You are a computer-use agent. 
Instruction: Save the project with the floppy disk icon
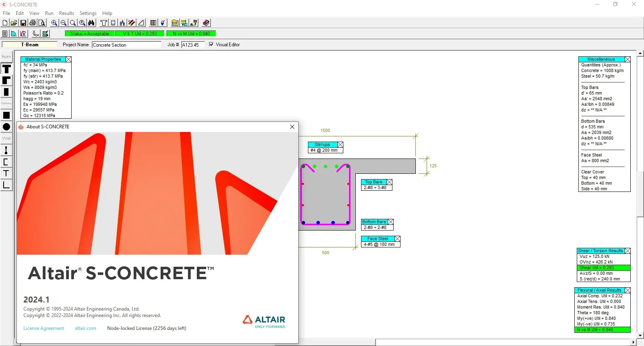pos(23,23)
